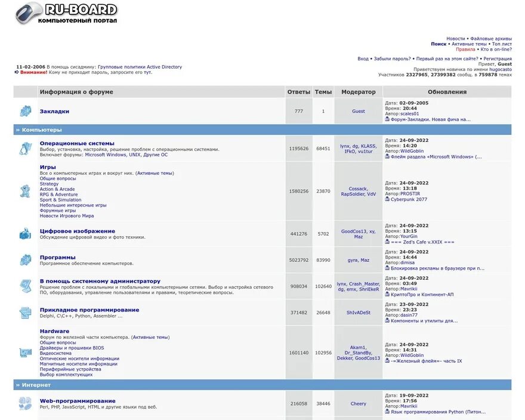Open the Hardware forum

[x=54, y=331]
